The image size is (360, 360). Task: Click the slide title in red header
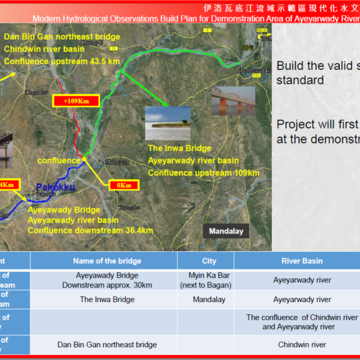[196, 19]
